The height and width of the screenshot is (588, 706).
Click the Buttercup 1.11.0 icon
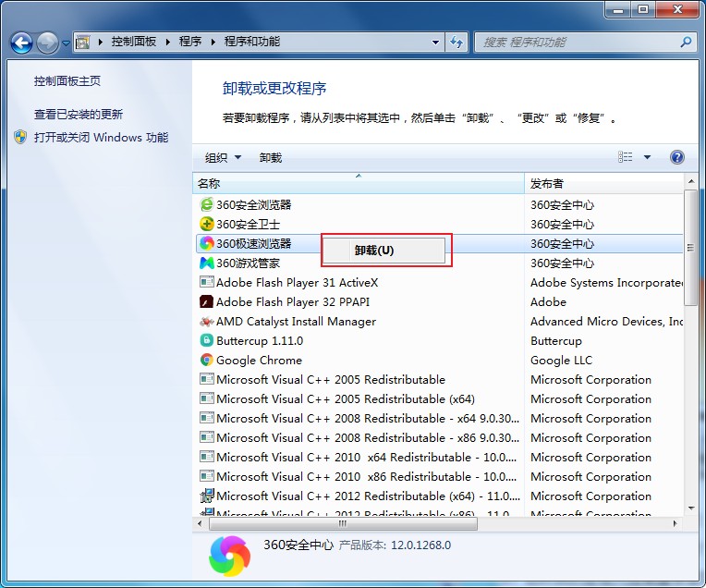point(207,340)
